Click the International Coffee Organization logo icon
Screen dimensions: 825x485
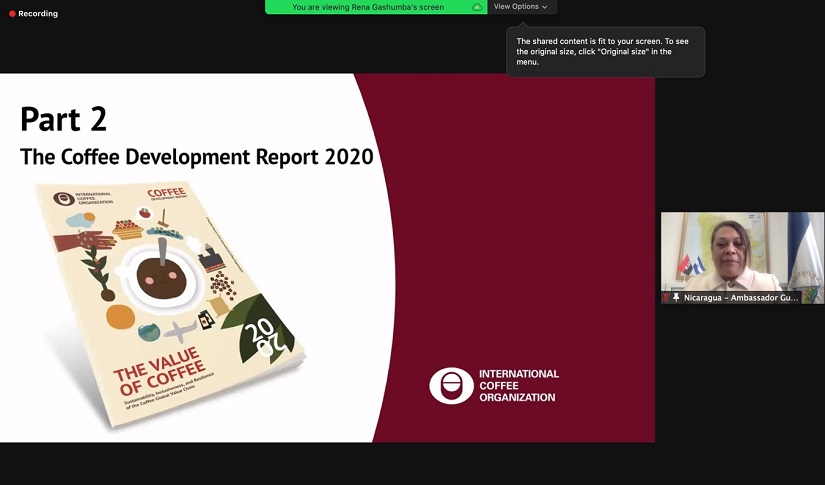click(451, 386)
